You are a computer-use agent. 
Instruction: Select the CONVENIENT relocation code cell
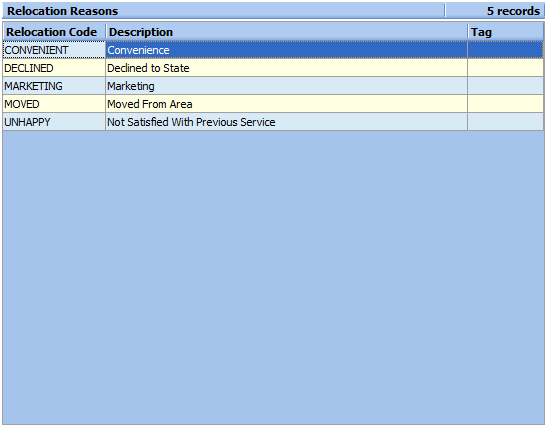pyautogui.click(x=54, y=50)
